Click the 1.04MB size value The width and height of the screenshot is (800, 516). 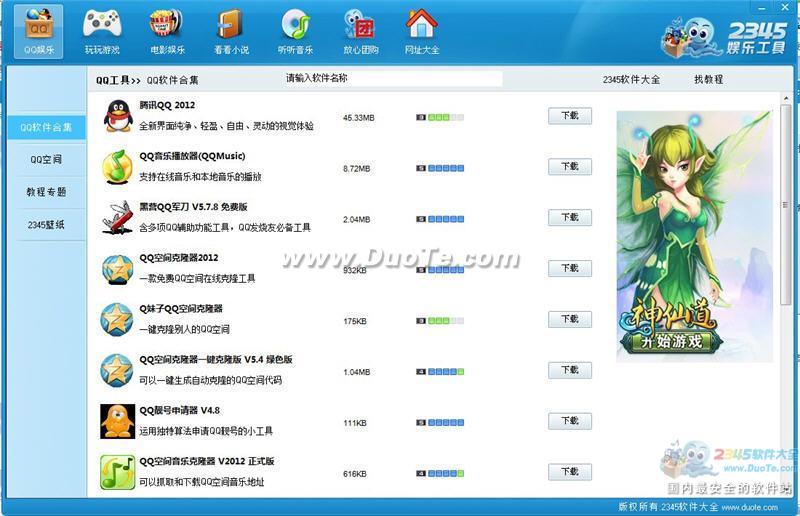(357, 372)
